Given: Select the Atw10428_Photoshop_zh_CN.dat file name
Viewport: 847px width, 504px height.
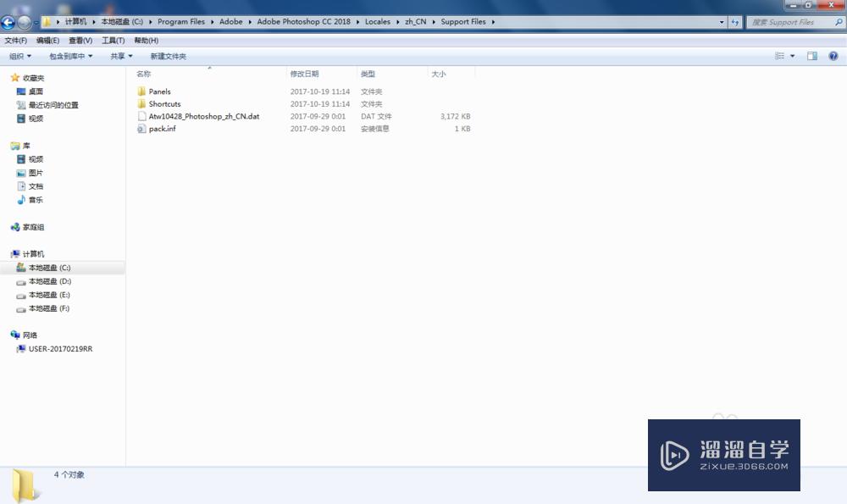Looking at the screenshot, I should 204,116.
